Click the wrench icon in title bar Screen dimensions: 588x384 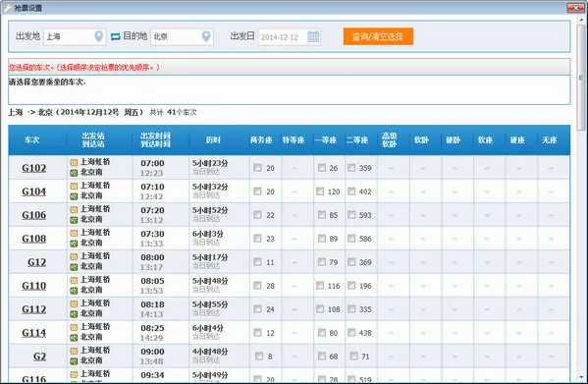(x=8, y=8)
